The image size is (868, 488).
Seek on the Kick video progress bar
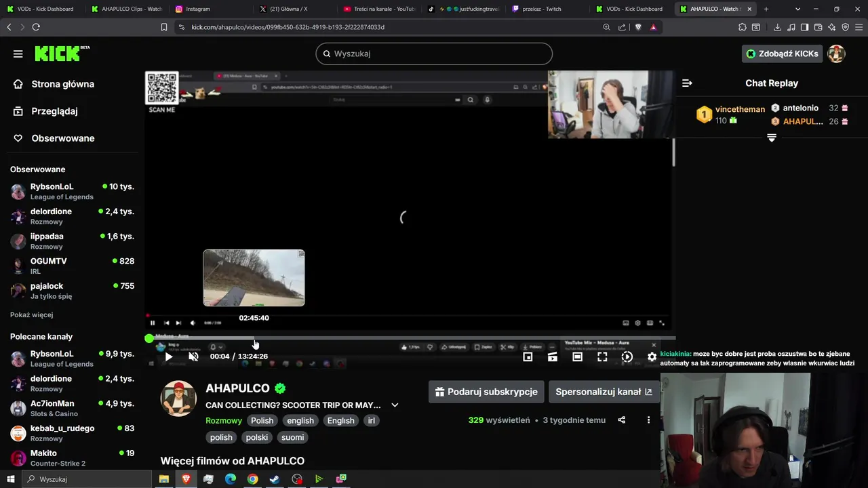point(412,338)
